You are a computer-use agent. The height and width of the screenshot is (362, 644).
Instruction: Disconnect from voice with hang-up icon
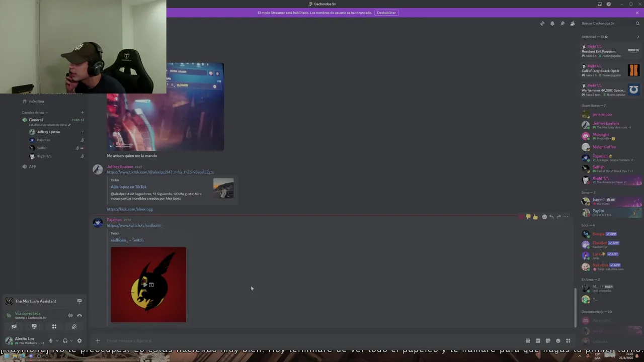(79, 315)
